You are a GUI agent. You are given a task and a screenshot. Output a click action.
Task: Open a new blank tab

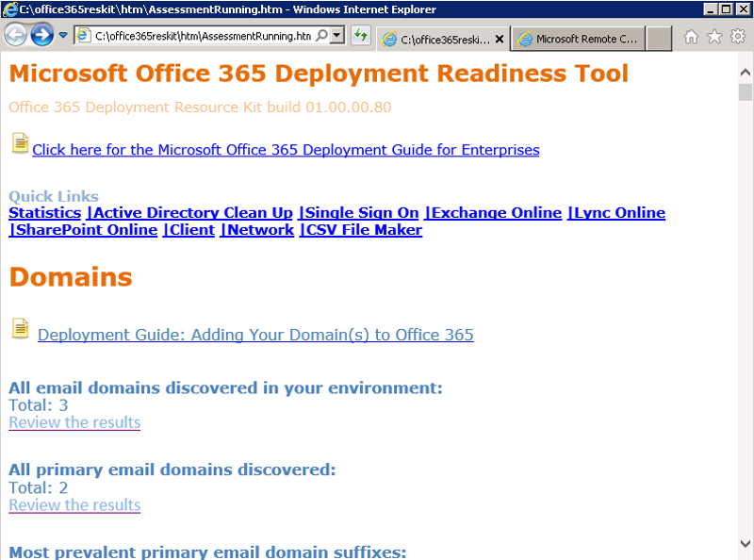tap(660, 40)
